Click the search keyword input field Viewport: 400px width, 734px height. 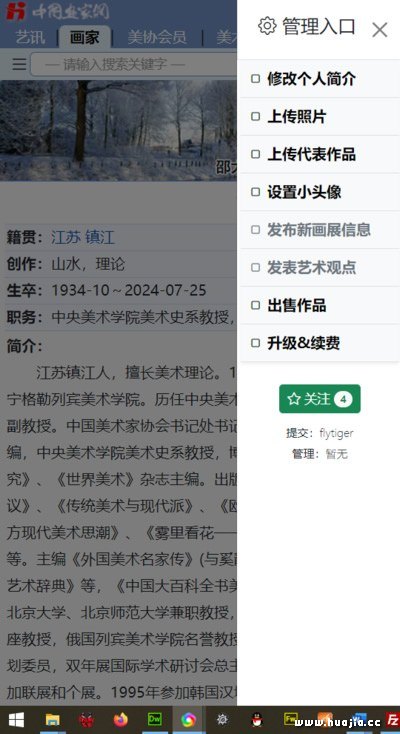134,64
